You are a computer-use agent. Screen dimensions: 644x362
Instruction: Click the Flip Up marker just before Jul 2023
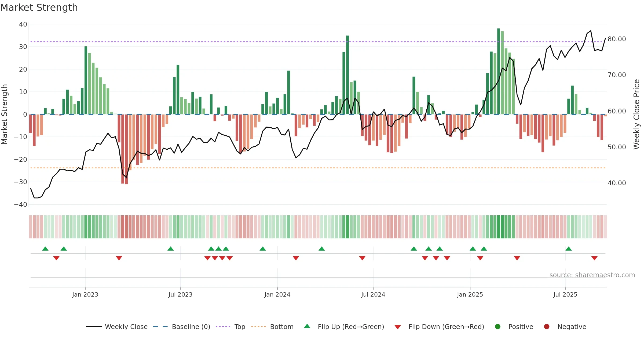171,249
